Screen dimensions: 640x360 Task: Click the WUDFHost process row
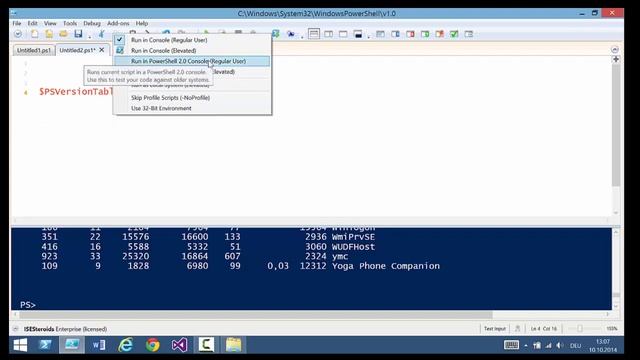pyautogui.click(x=208, y=247)
